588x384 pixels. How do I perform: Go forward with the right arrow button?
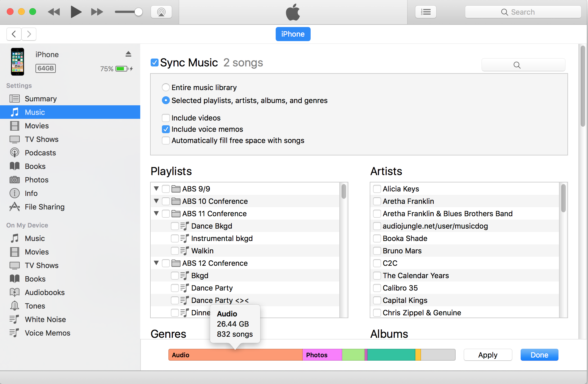[29, 34]
